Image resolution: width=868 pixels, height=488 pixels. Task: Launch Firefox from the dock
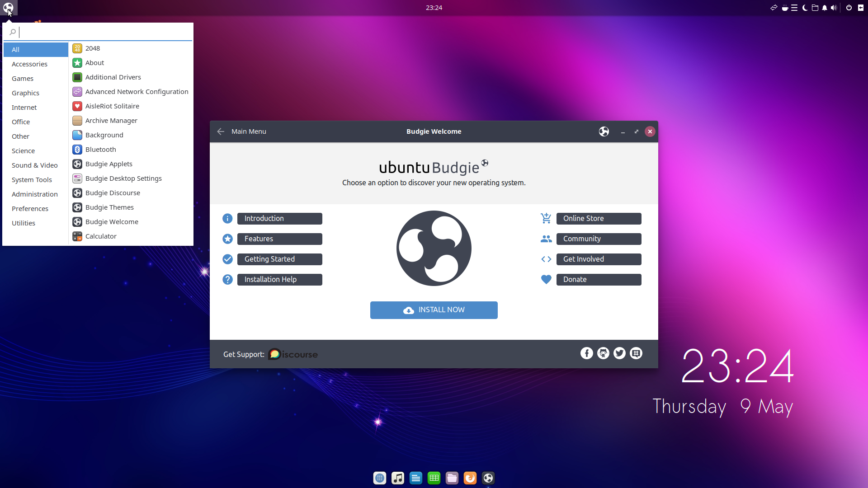pyautogui.click(x=470, y=478)
